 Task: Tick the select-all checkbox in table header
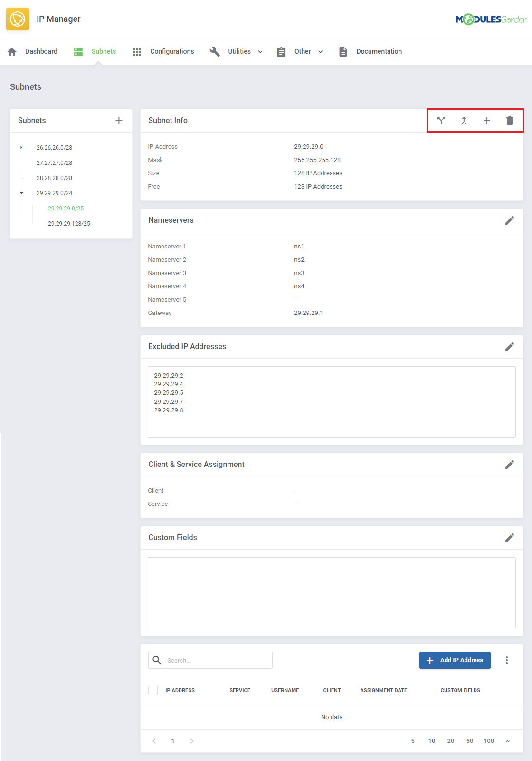[153, 691]
